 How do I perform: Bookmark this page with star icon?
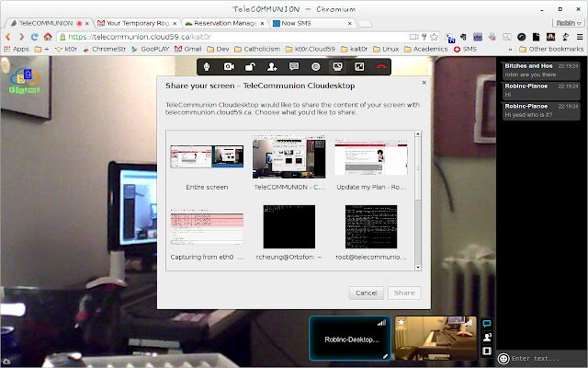coord(435,37)
